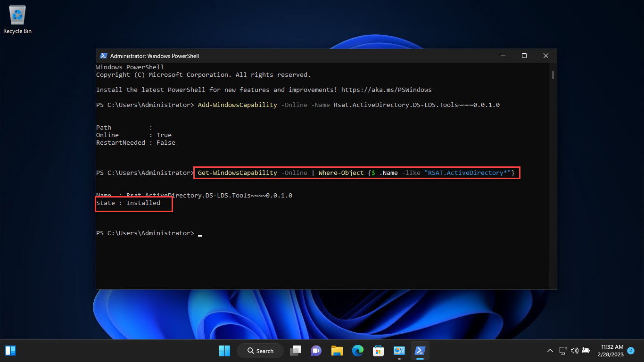Open Widgets in the taskbar corner
The height and width of the screenshot is (362, 644).
click(x=10, y=351)
